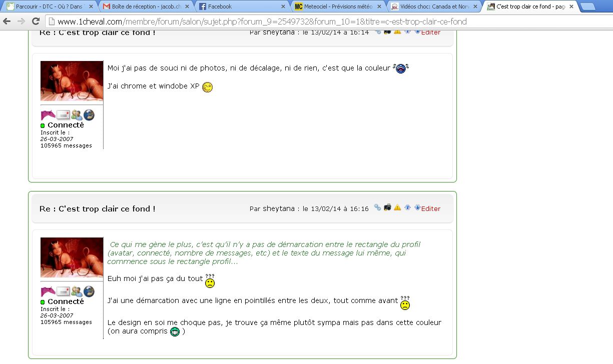Click sheytana's avatar in the lower post

[72, 257]
